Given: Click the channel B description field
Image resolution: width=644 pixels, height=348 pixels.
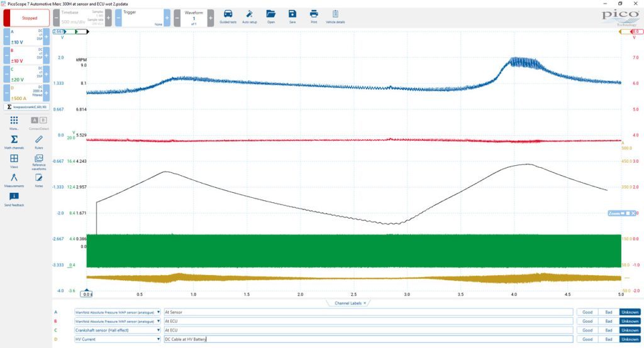Looking at the screenshot, I should tap(369, 322).
